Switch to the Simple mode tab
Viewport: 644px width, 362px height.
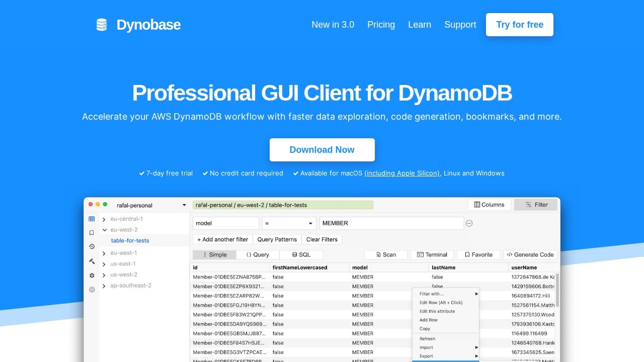pos(214,254)
